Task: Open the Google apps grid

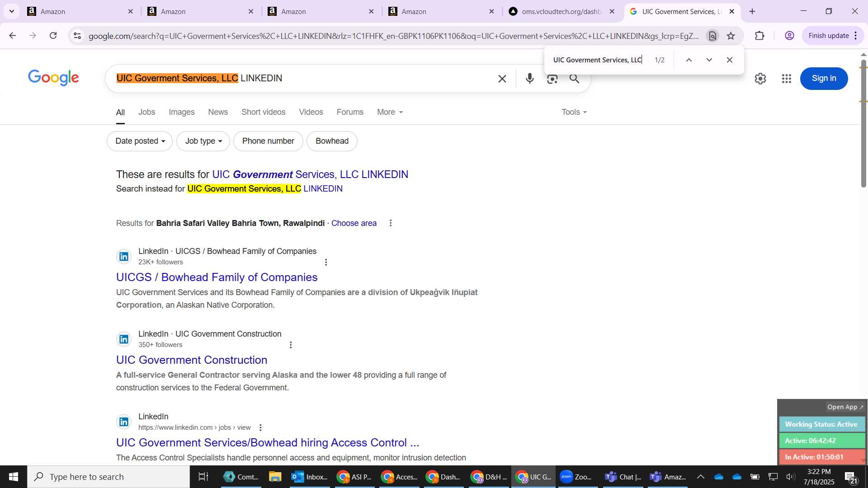Action: click(x=787, y=79)
